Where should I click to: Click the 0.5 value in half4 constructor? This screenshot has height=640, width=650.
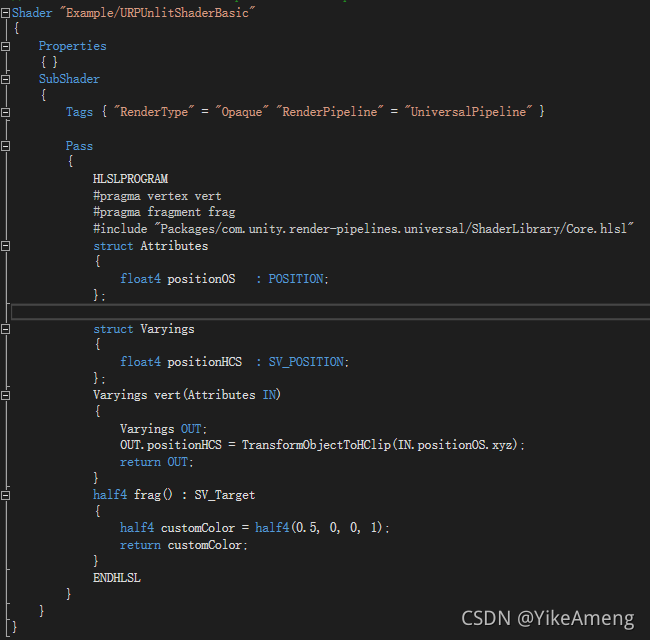pos(306,528)
